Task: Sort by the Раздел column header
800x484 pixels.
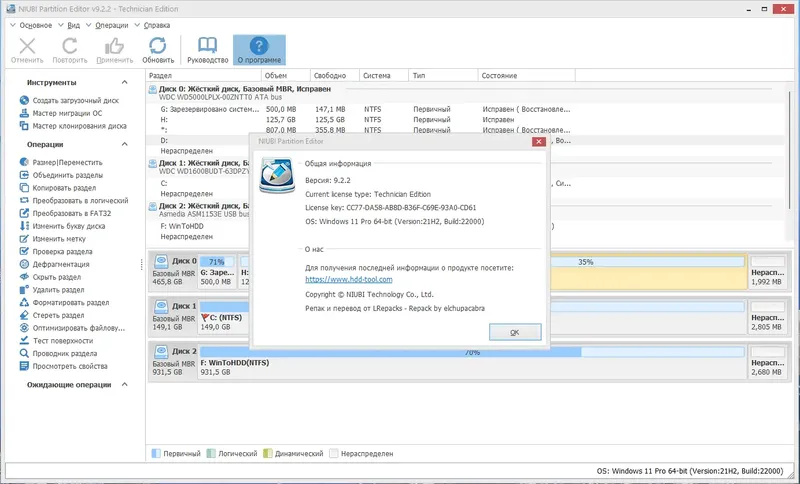Action: click(x=204, y=75)
